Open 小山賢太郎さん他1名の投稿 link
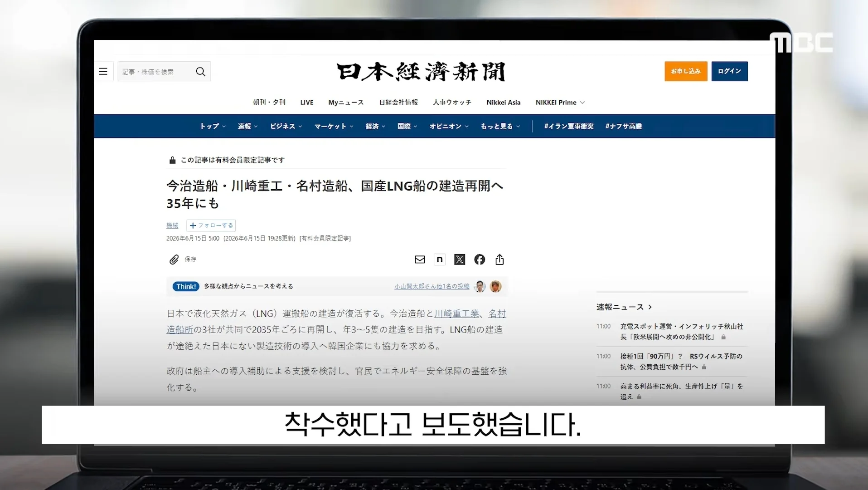The height and width of the screenshot is (490, 868). tap(432, 286)
